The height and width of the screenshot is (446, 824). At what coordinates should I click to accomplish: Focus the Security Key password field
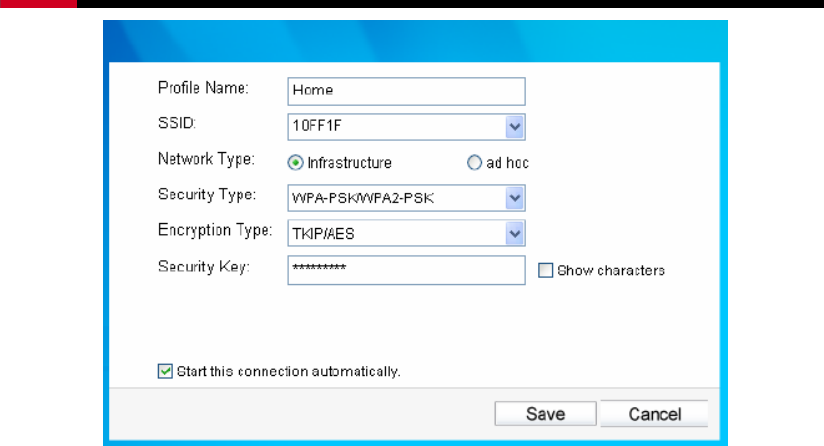(406, 270)
